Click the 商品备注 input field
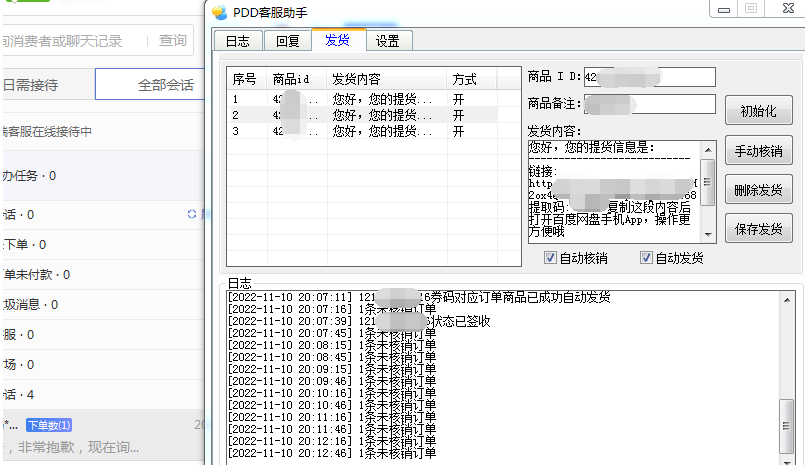 click(650, 104)
